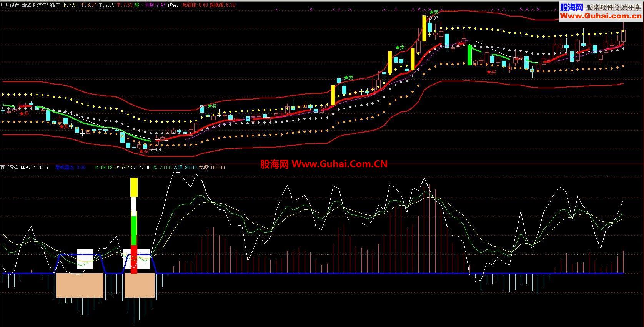Open the 轨道牛熊线主 indicator name
644x327 pixels.
point(46,5)
